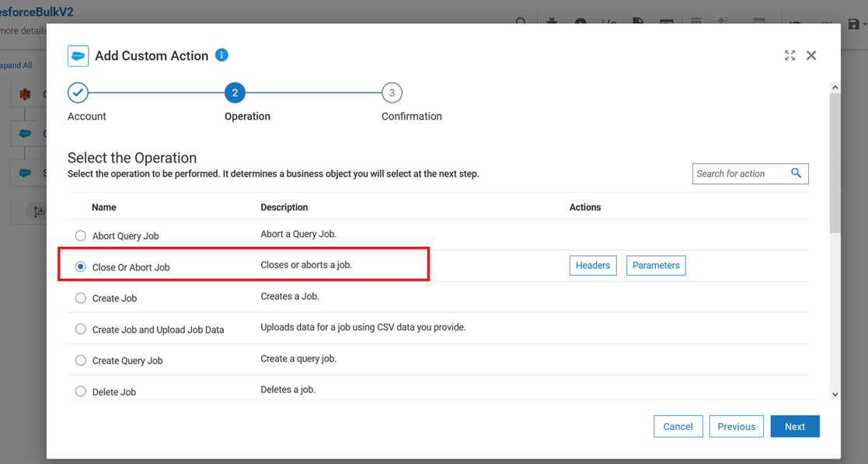
Task: Click the Next button
Action: pyautogui.click(x=794, y=427)
